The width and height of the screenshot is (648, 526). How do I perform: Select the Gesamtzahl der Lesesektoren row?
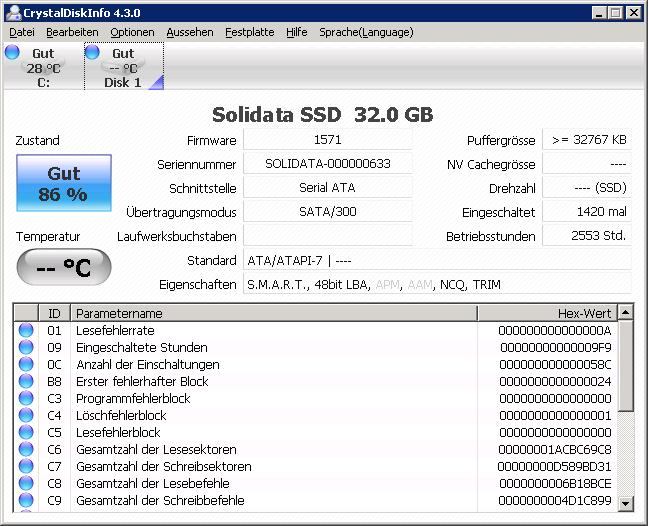tap(316, 449)
